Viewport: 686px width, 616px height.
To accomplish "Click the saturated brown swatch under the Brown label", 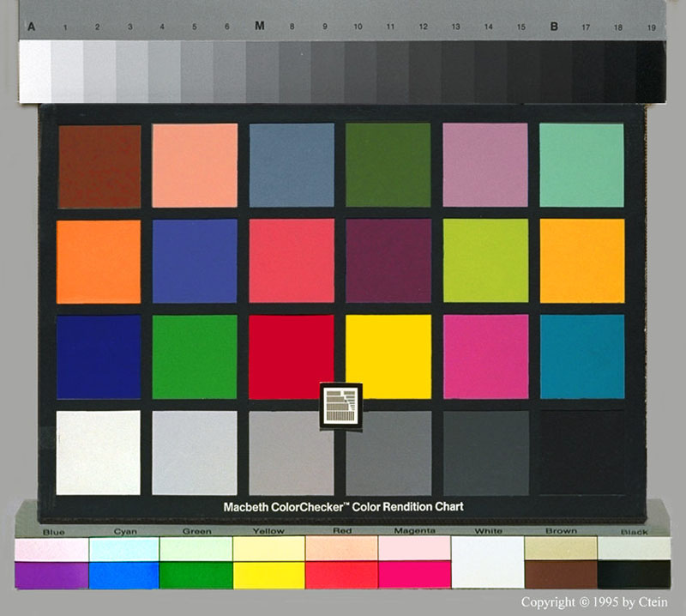I will pyautogui.click(x=561, y=574).
